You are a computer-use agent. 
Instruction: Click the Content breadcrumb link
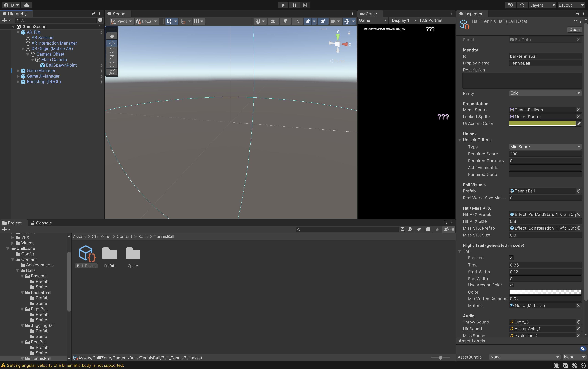[x=124, y=236]
